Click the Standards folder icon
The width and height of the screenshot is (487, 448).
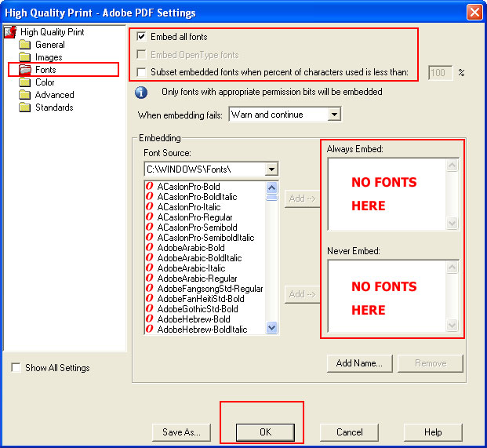(24, 107)
